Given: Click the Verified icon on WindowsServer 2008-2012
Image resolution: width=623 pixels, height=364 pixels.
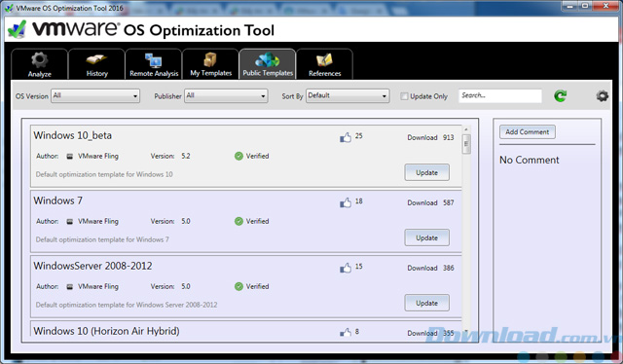Looking at the screenshot, I should [x=238, y=286].
